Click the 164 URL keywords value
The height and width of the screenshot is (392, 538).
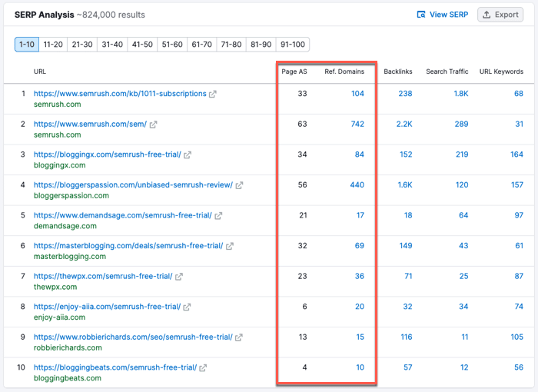tap(516, 154)
